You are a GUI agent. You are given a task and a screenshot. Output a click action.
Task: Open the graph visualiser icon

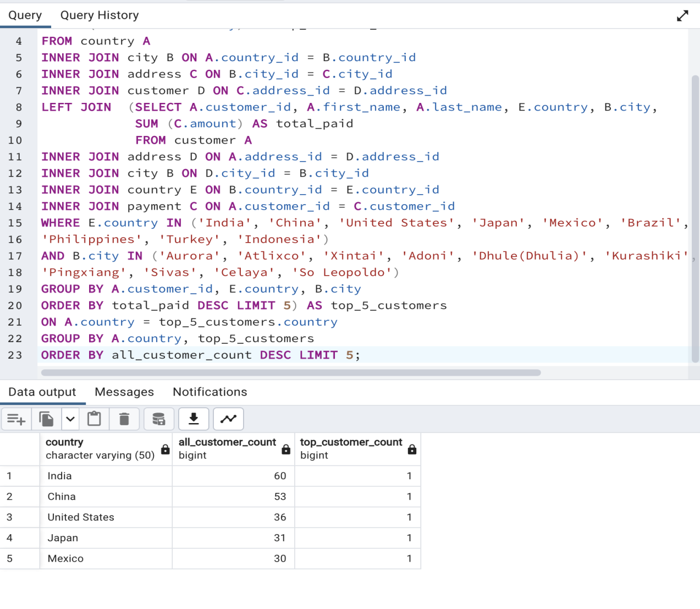pos(228,419)
